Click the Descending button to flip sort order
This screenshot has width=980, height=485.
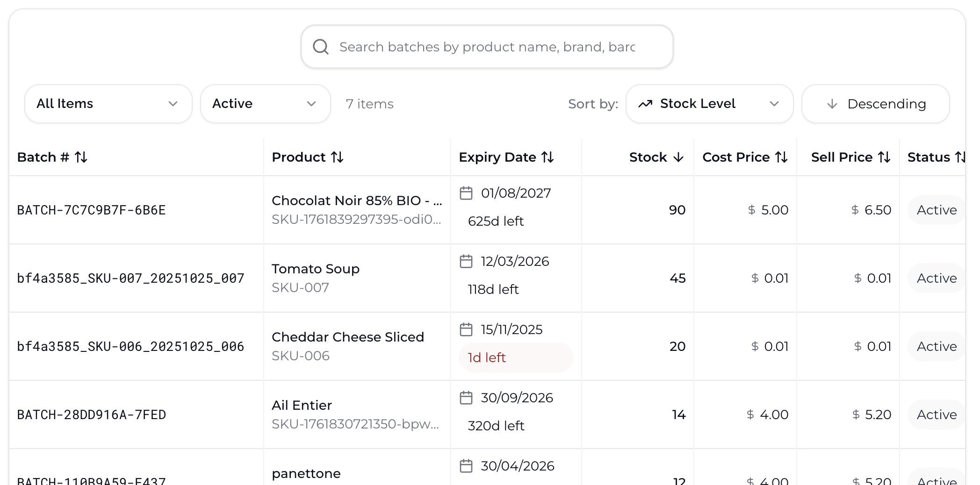tap(875, 104)
